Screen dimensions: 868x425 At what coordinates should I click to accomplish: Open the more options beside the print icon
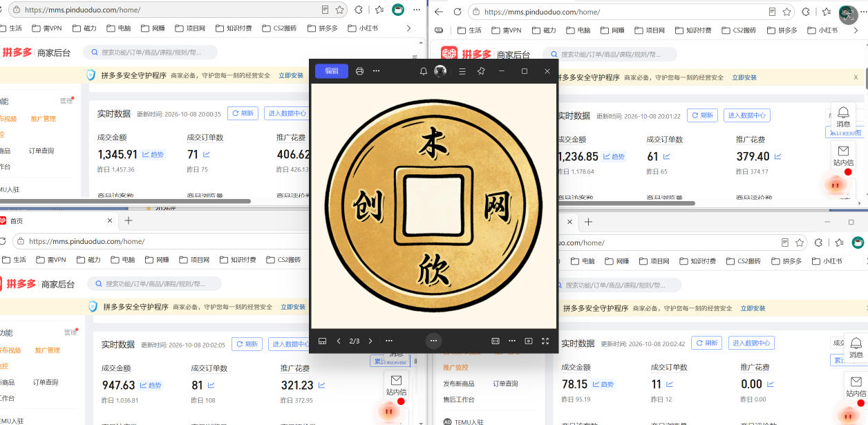click(376, 71)
